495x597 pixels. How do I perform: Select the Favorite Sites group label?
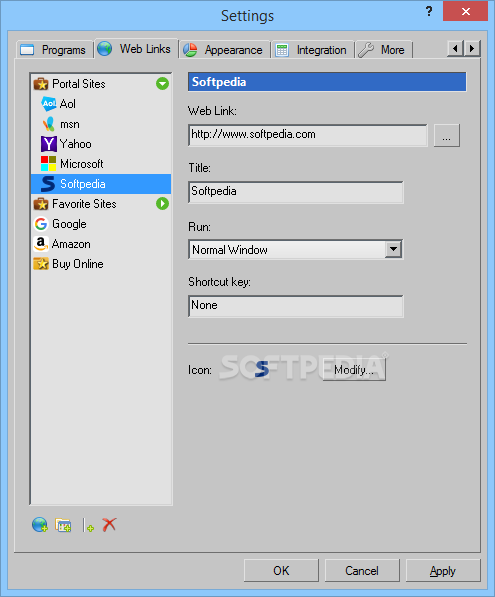pyautogui.click(x=84, y=204)
